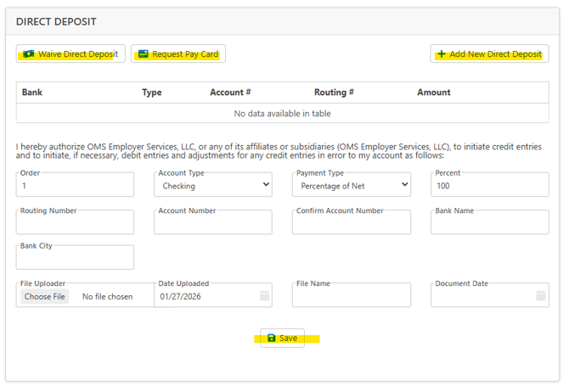This screenshot has height=392, width=569.
Task: Select the Routing Number text box
Action: tap(75, 223)
